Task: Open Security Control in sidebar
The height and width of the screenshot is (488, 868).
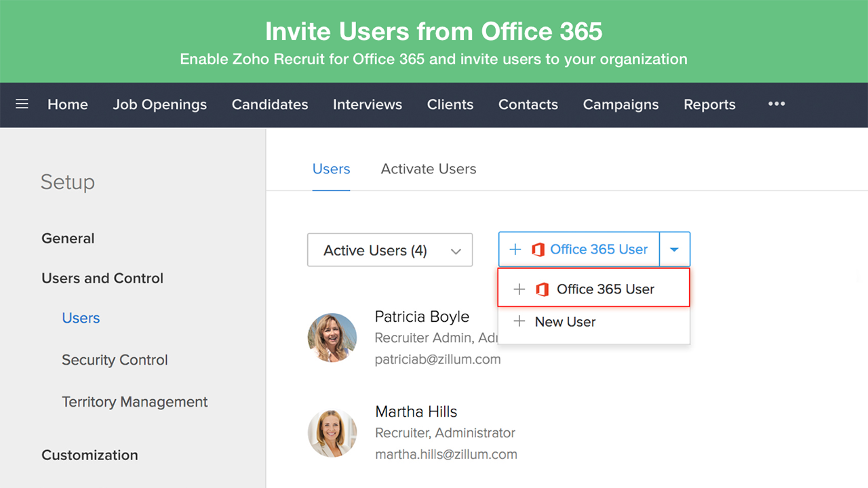Action: pos(115,360)
